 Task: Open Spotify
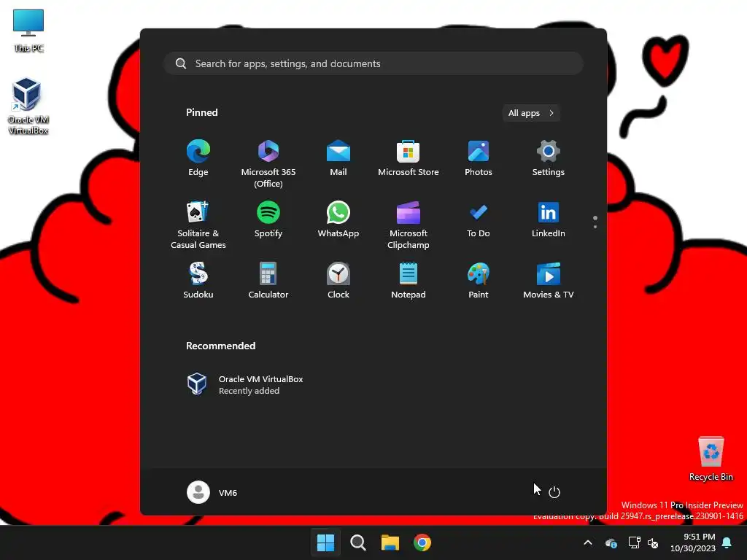(268, 220)
